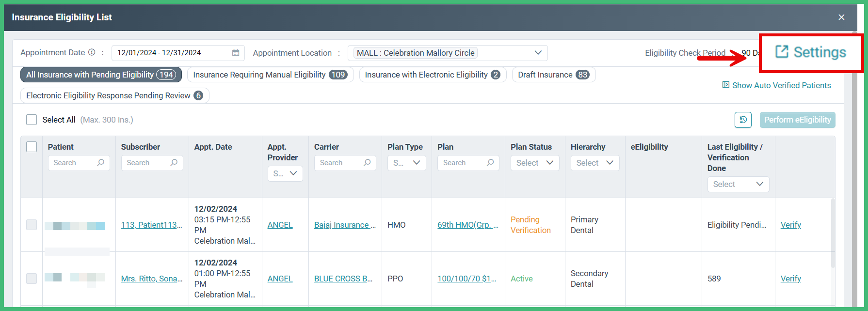
Task: Switch to Insurance Requiring Manual Eligibility tab
Action: pos(270,75)
